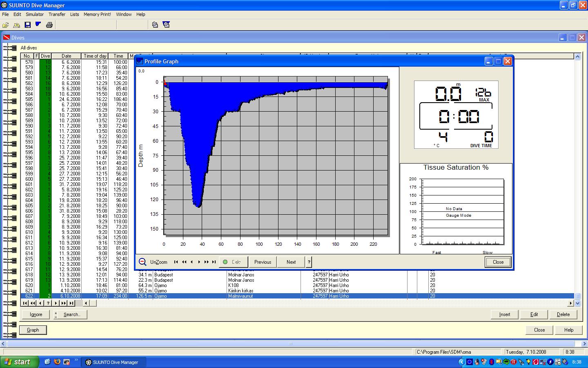Viewport: 588px width, 368px height.
Task: Click the open folder toolbar icon
Action: click(x=6, y=25)
